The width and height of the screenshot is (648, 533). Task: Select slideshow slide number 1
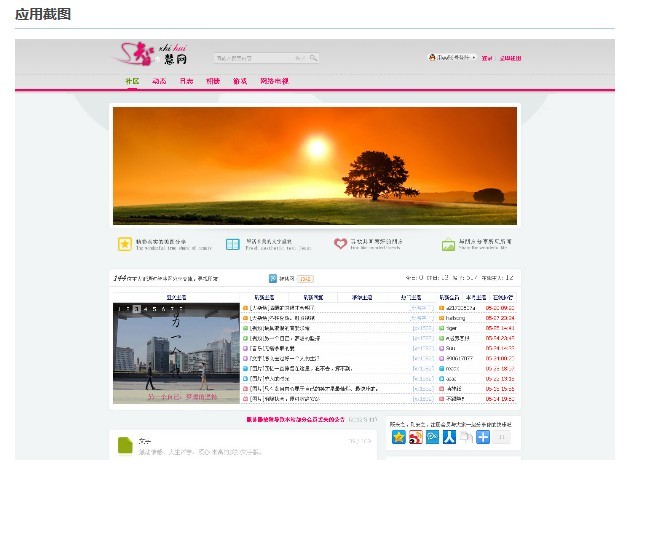[x=119, y=309]
